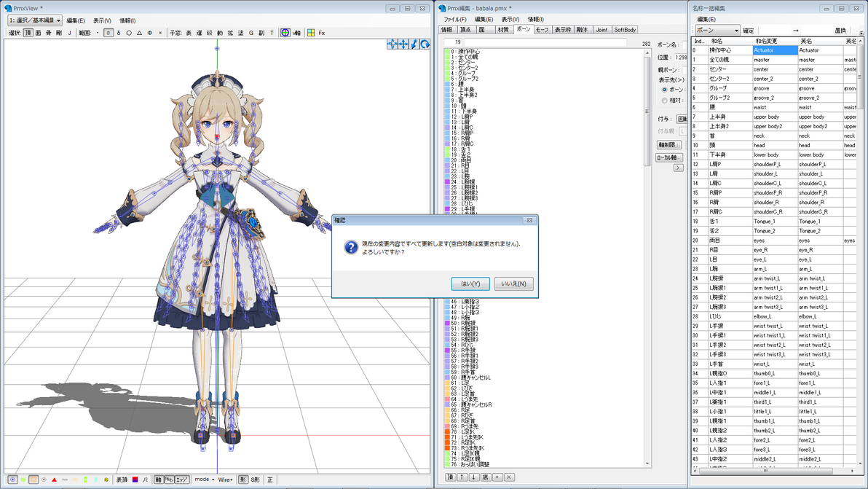This screenshot has width=868, height=489.
Task: Open ファイル(F) menu in Pmx編集 window
Action: (x=455, y=20)
